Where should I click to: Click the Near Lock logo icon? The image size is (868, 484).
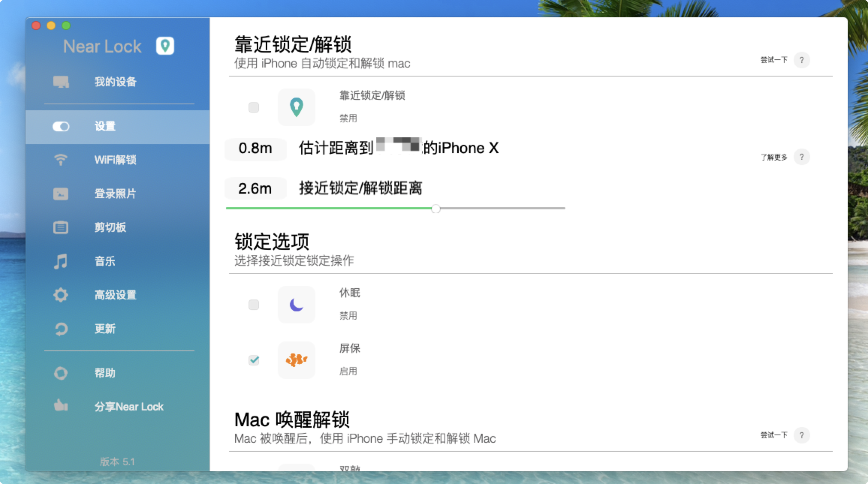click(165, 46)
